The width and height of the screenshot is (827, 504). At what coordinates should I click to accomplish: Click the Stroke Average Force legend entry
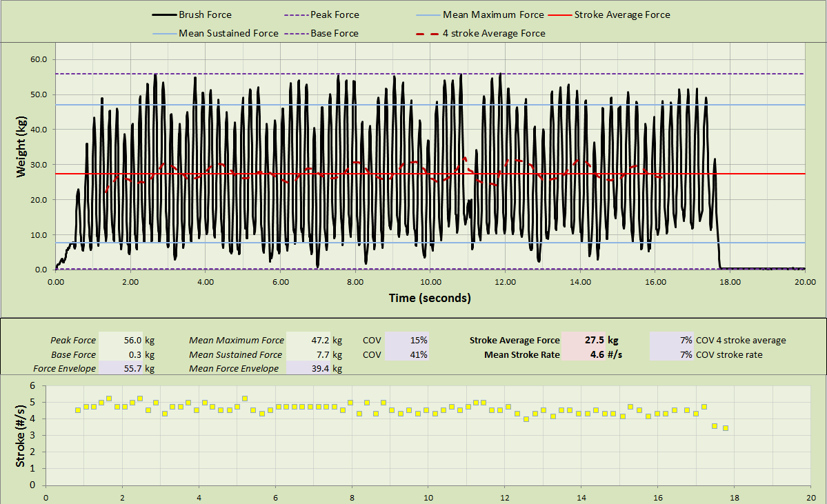[609, 14]
